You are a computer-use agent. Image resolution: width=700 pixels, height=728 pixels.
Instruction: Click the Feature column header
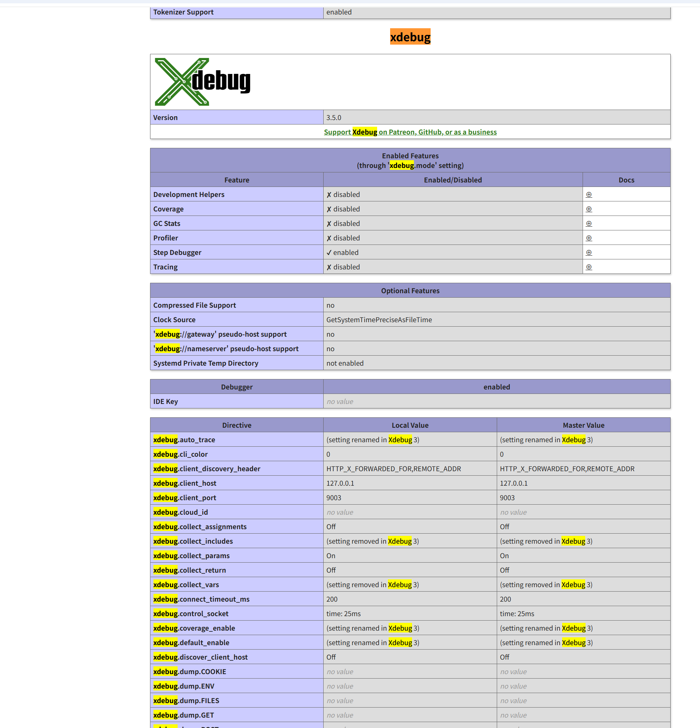pyautogui.click(x=237, y=180)
